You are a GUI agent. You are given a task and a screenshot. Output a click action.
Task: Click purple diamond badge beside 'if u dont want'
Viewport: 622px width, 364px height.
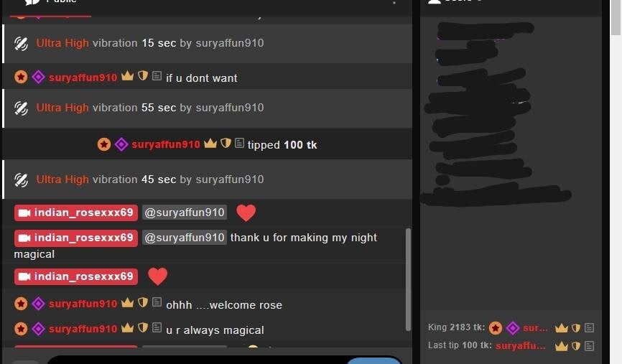(x=38, y=77)
